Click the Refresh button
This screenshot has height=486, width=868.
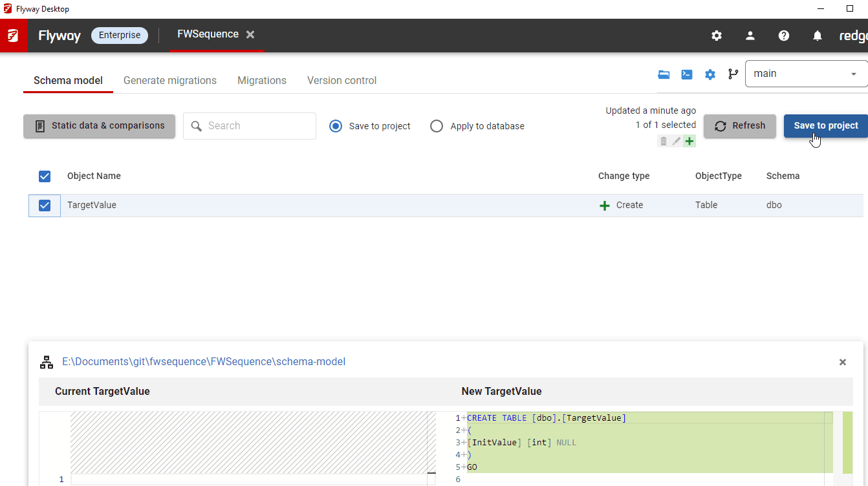point(740,126)
